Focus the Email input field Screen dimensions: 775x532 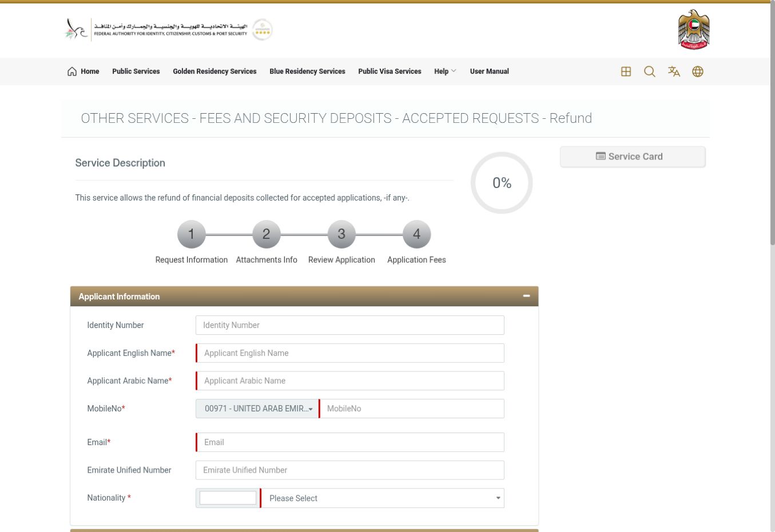(350, 442)
